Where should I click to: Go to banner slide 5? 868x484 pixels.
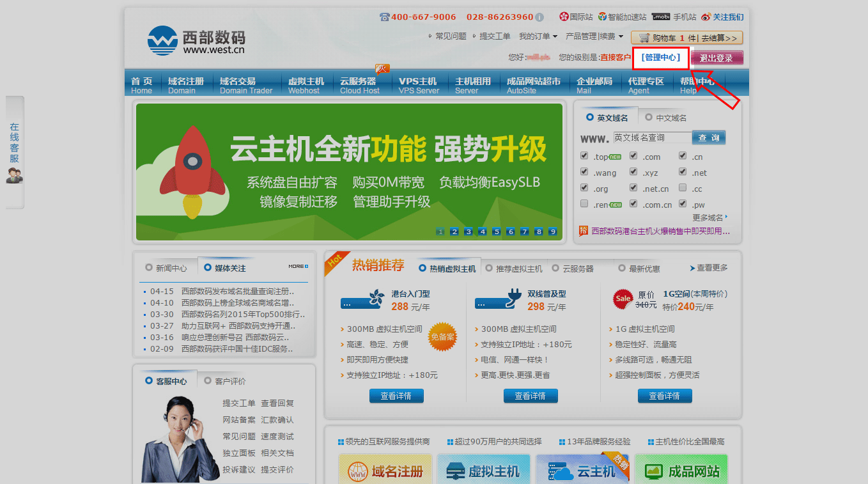coord(497,231)
